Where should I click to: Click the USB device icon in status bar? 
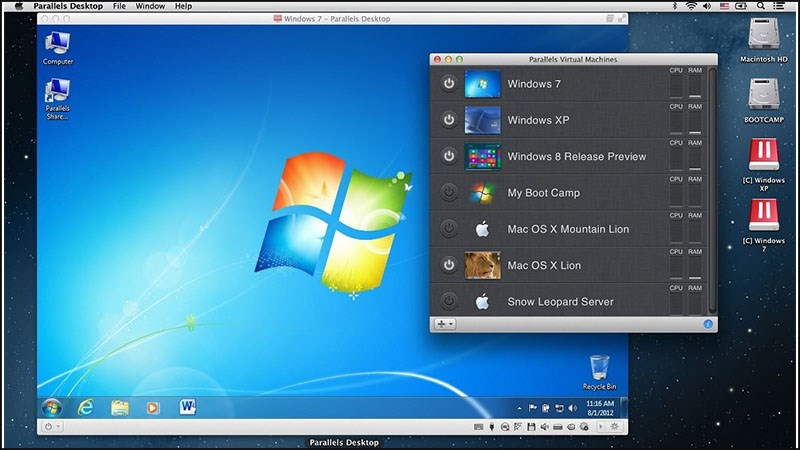pos(492,427)
